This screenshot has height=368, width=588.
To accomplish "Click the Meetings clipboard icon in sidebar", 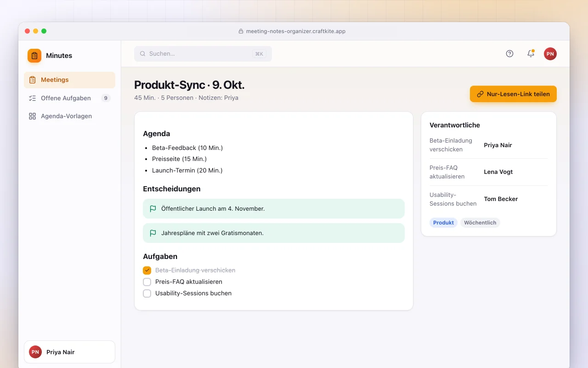I will coord(32,80).
